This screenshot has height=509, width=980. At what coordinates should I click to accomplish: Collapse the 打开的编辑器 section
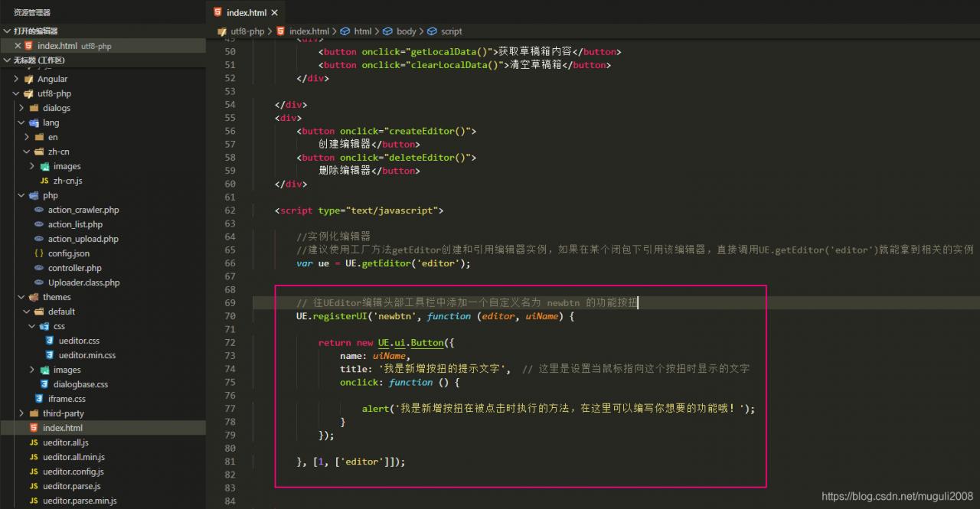click(8, 31)
